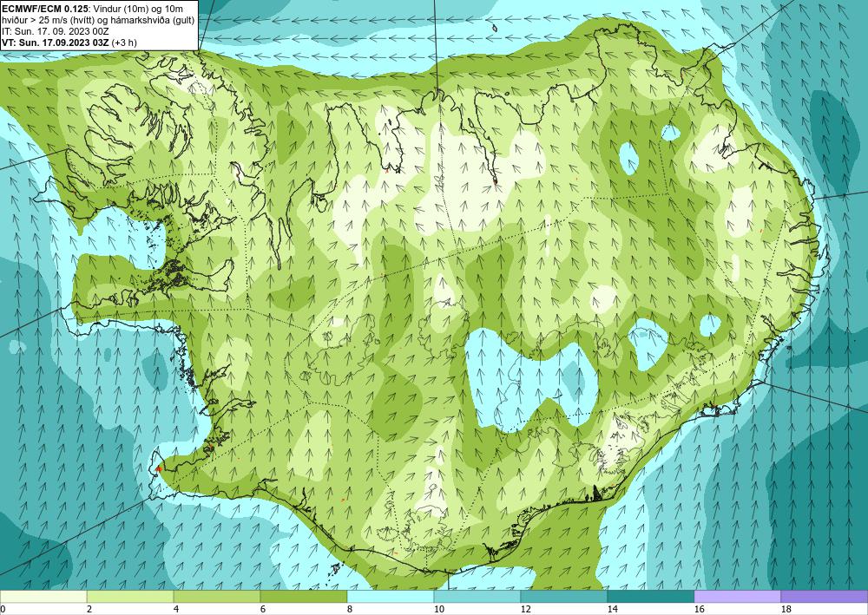Screen dimensions: 868x615
Task: Pick the medium green 4–6 m/s legend swatch
Action: pyautogui.click(x=217, y=596)
